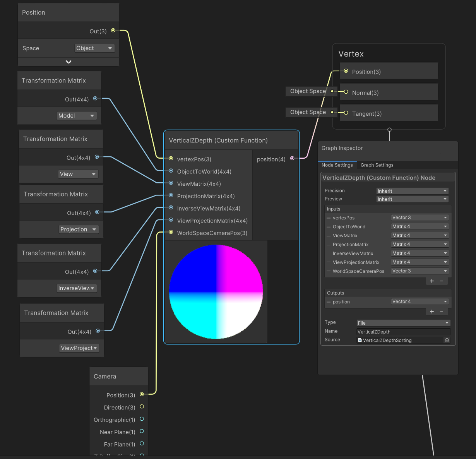This screenshot has height=459, width=476.
Task: Click the vertexPos input port on custom function node
Action: (x=171, y=158)
